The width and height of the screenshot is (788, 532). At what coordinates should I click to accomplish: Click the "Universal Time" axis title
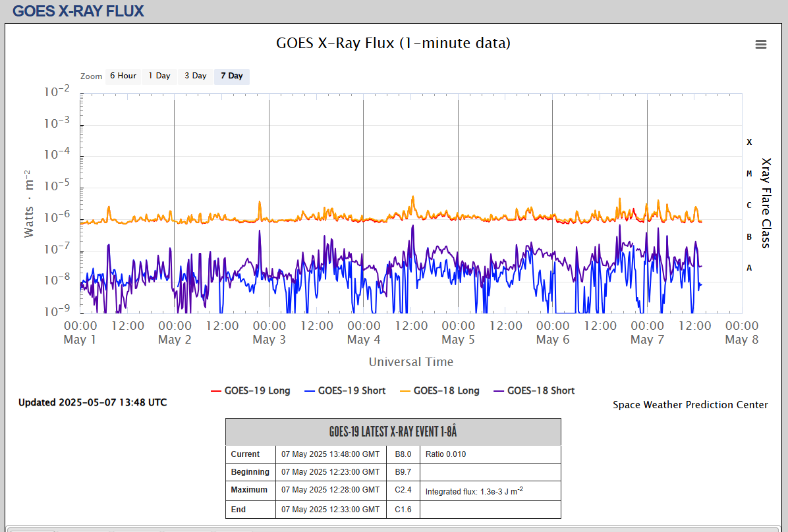pos(411,361)
